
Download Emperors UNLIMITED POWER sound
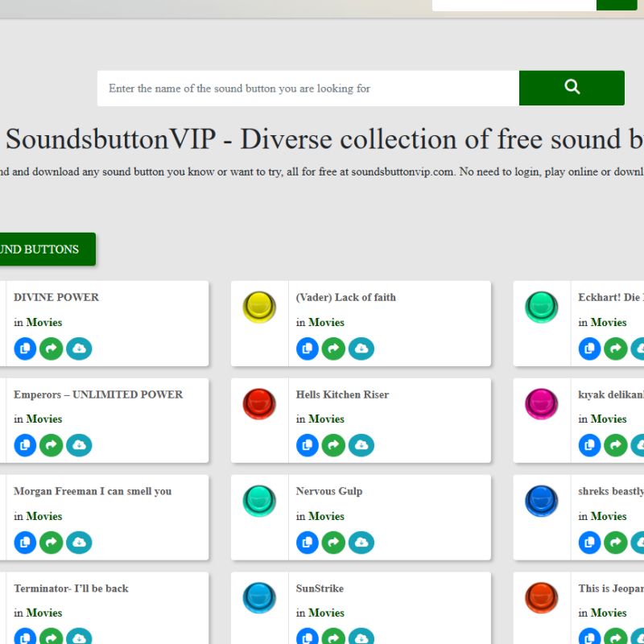79,445
